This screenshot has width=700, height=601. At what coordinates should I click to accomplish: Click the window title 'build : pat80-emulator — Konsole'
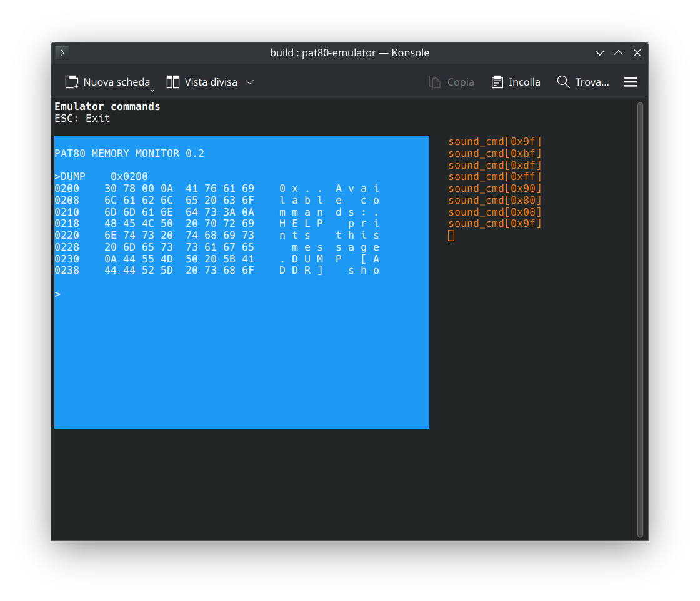[x=349, y=52]
